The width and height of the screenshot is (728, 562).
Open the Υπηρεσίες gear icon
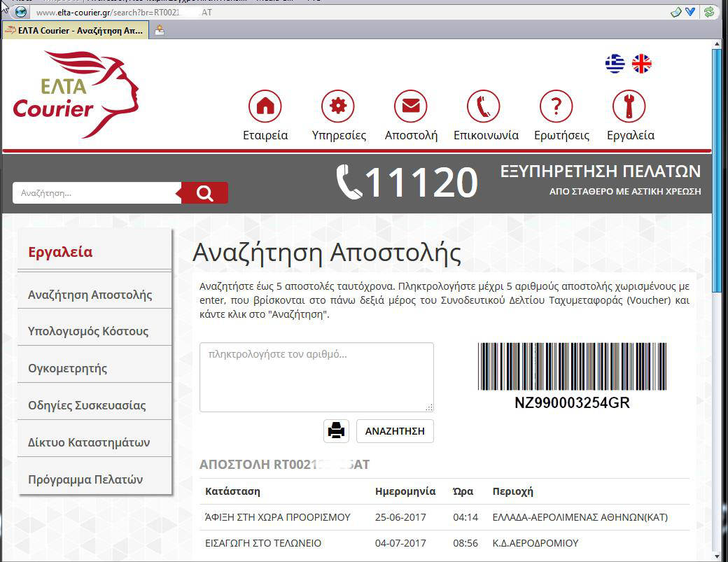[x=338, y=107]
